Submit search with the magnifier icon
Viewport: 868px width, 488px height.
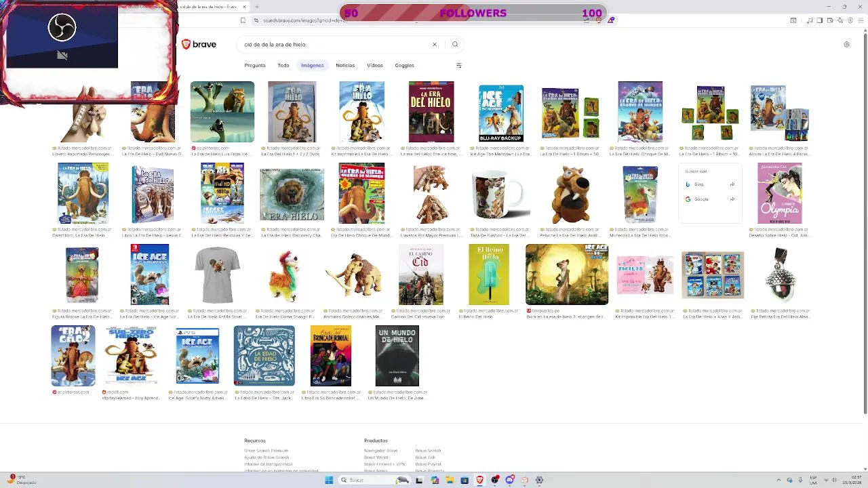click(x=455, y=45)
